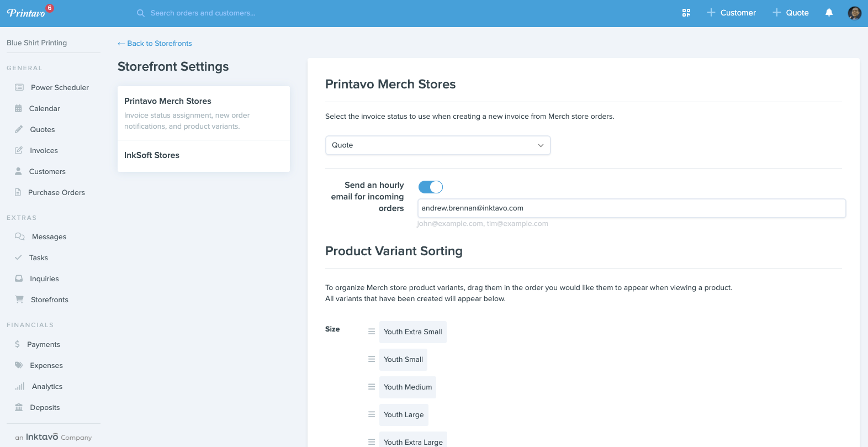Screen dimensions: 868x447
Task: Grab the Youth Small drag handle
Action: coord(372,359)
